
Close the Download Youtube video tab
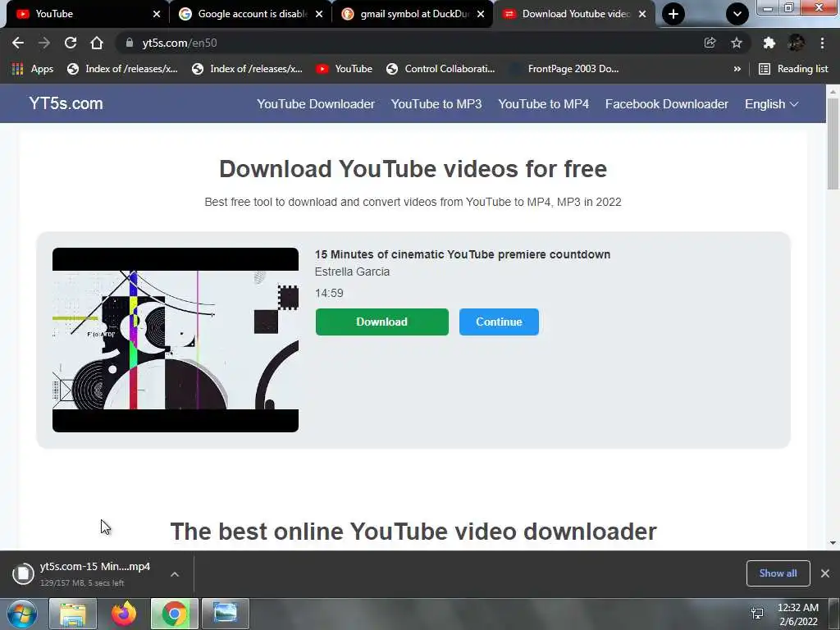[642, 14]
